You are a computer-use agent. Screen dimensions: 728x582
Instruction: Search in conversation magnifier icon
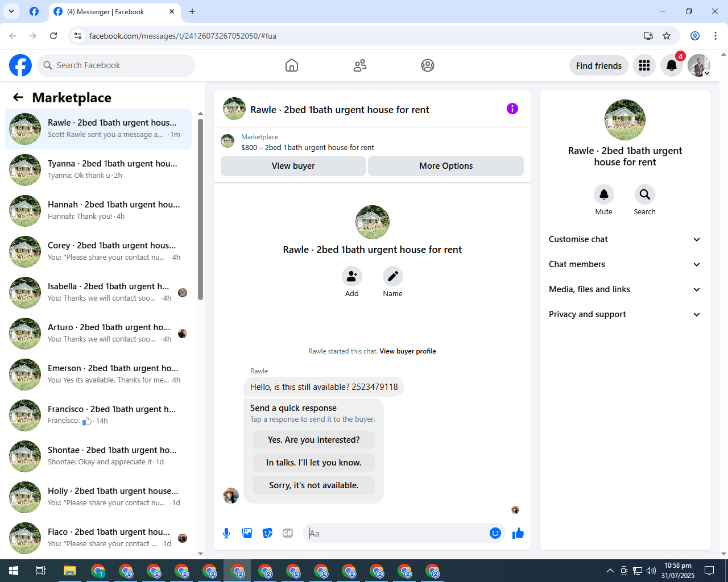pyautogui.click(x=645, y=194)
